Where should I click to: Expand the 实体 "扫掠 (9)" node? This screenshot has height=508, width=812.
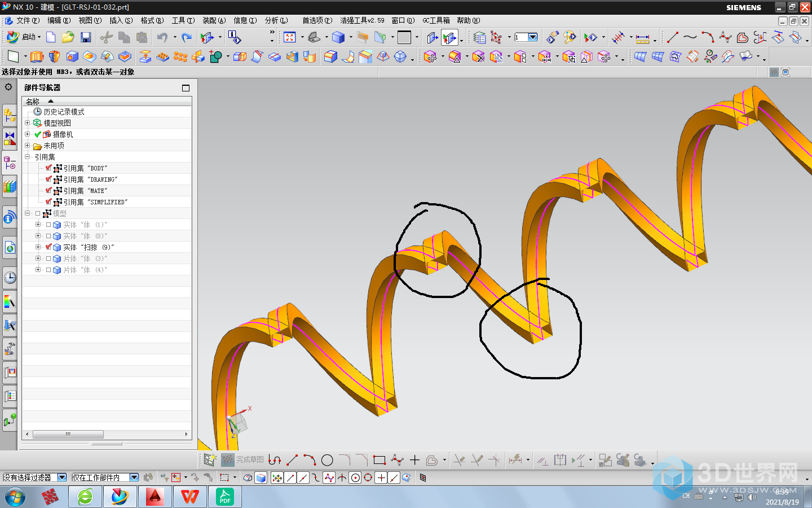point(38,247)
